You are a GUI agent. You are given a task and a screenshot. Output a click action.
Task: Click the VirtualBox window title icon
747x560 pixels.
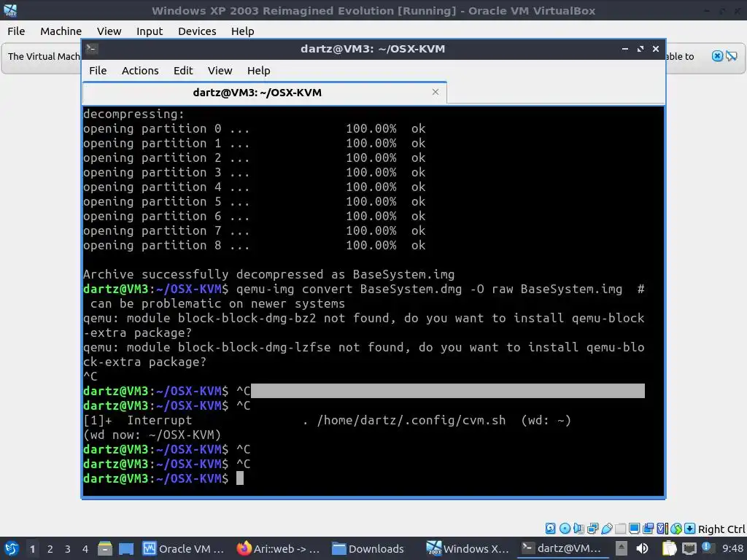[x=10, y=10]
